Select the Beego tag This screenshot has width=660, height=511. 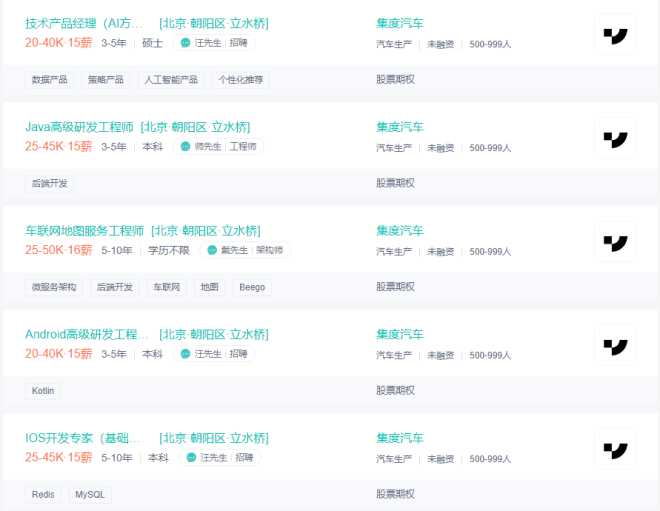pyautogui.click(x=252, y=287)
